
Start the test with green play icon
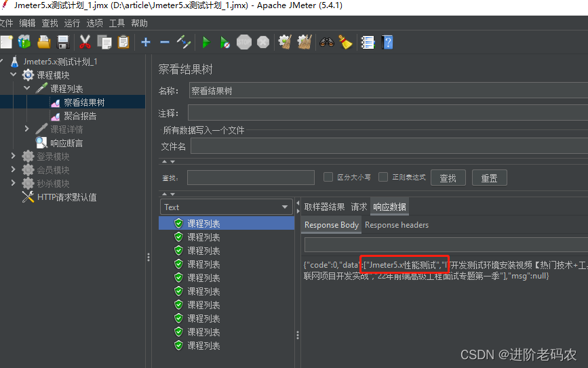pyautogui.click(x=206, y=42)
